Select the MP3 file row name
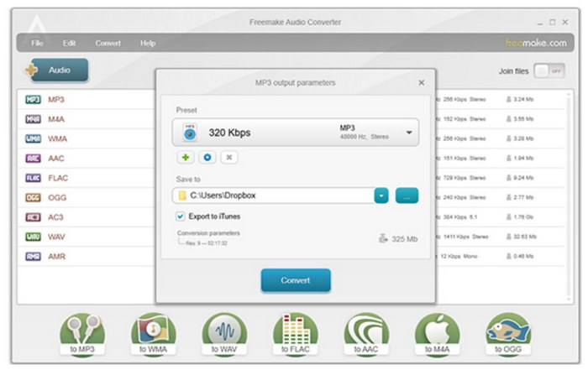Screen dimensions: 588x370 [56, 99]
